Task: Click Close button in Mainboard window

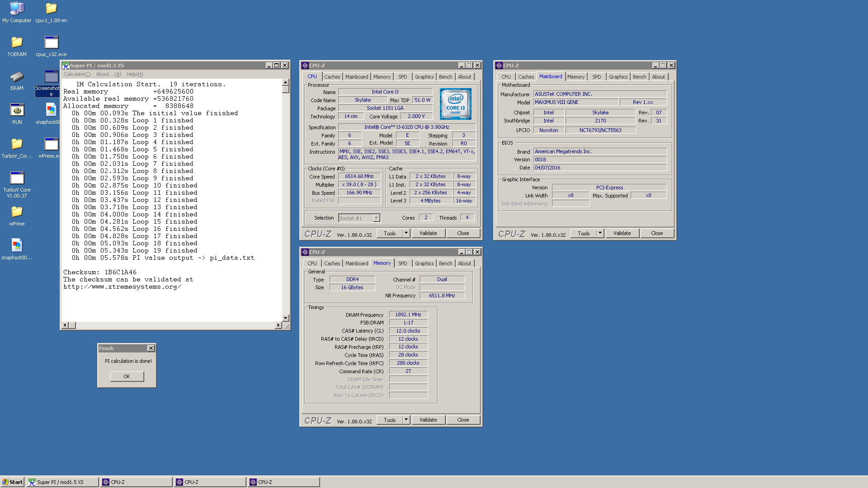Action: [x=657, y=233]
